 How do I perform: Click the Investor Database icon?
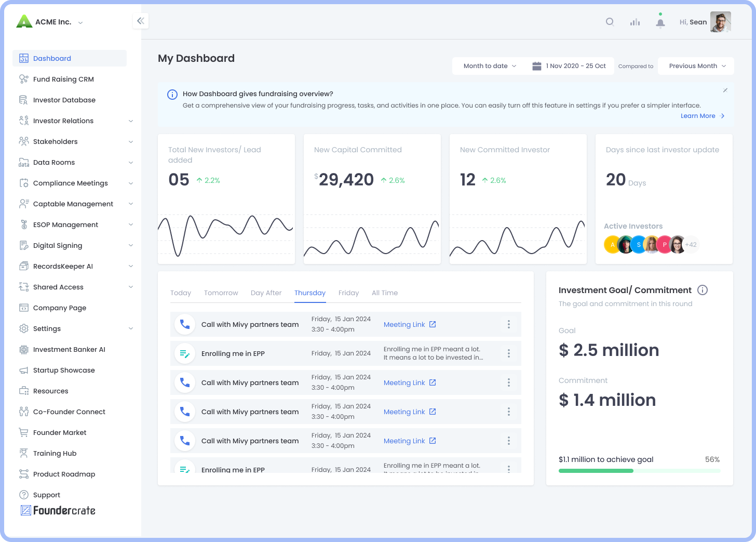click(x=23, y=100)
